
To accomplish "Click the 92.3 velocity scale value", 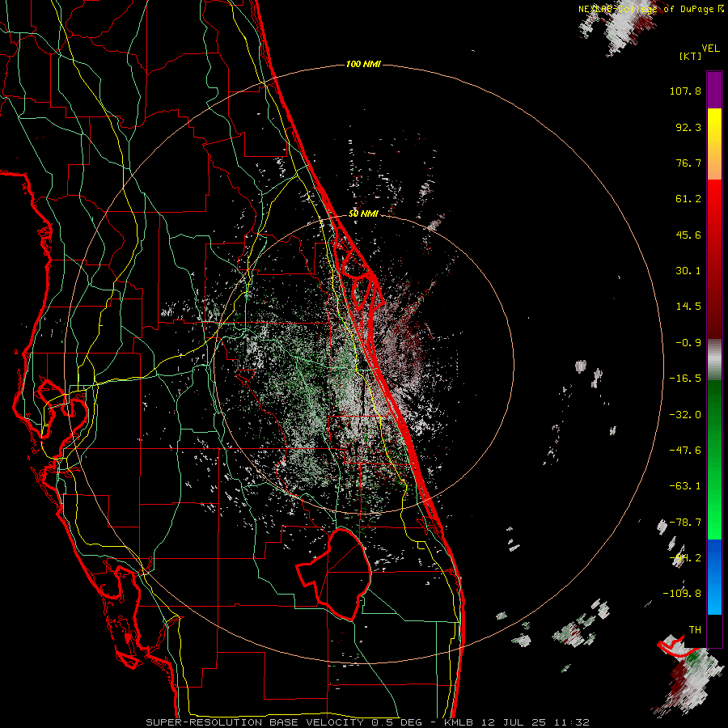I will (x=688, y=127).
